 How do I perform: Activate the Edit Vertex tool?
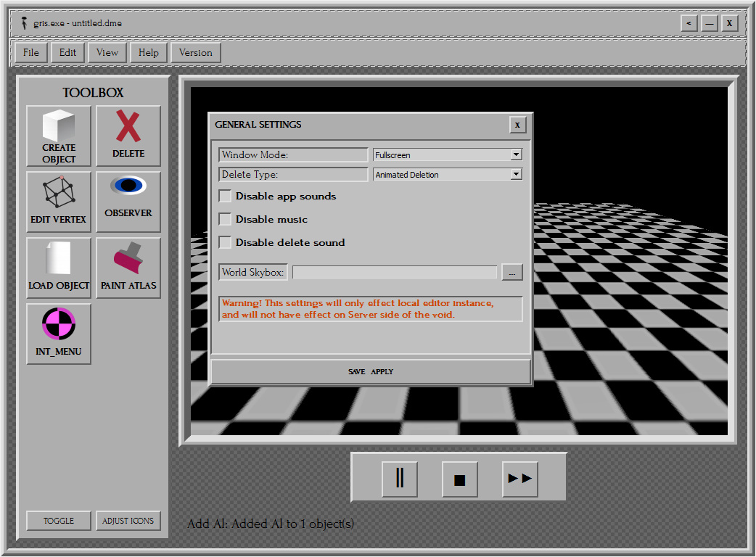click(x=58, y=202)
